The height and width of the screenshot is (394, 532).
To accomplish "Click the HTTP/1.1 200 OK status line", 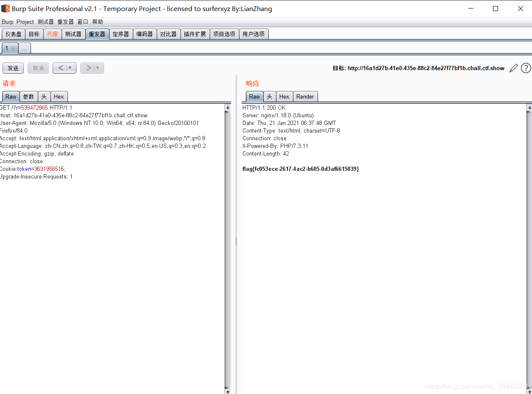I will coord(264,108).
